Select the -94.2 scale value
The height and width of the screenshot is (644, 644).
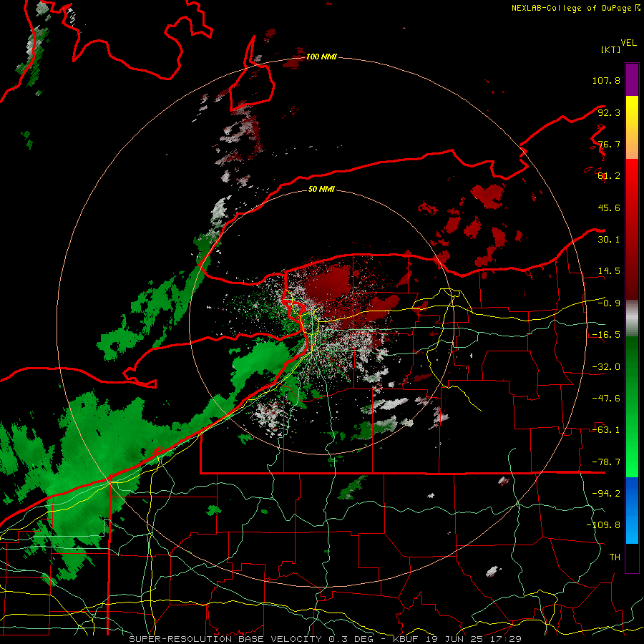pos(606,494)
